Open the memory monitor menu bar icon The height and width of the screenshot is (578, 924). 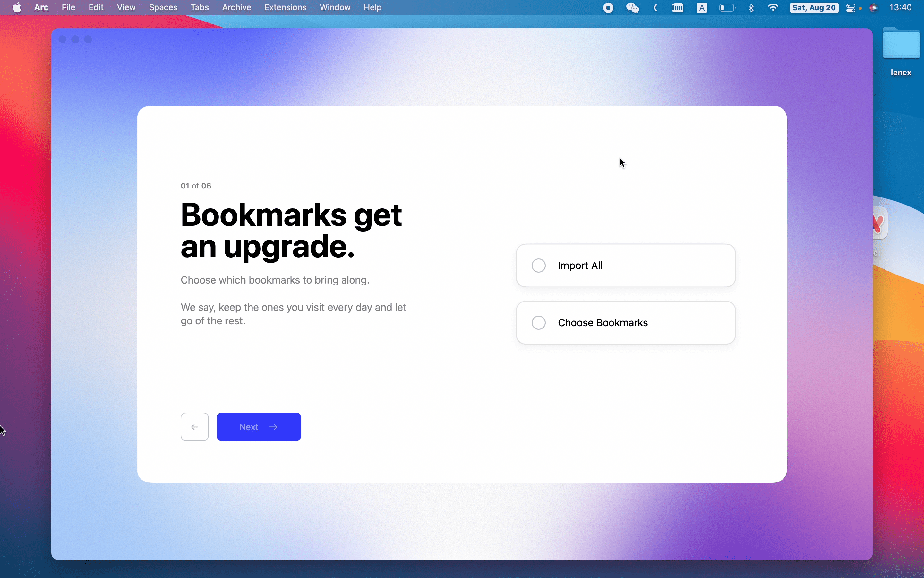click(677, 8)
